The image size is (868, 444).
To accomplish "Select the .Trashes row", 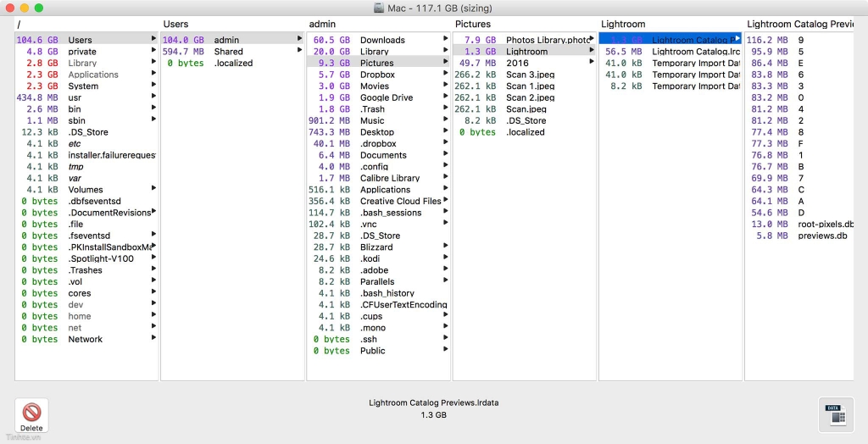I will pyautogui.click(x=86, y=270).
